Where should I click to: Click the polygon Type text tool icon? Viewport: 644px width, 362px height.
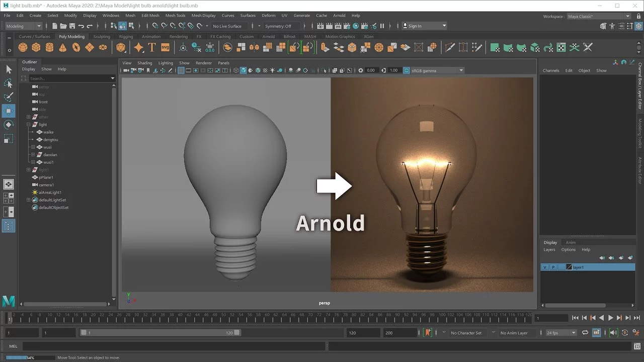point(152,47)
